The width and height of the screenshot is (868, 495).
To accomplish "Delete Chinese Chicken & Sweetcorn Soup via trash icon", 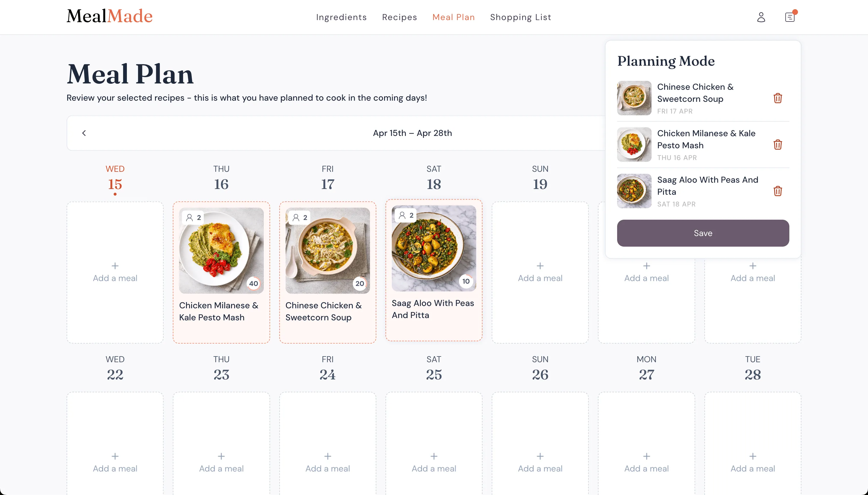I will tap(778, 98).
